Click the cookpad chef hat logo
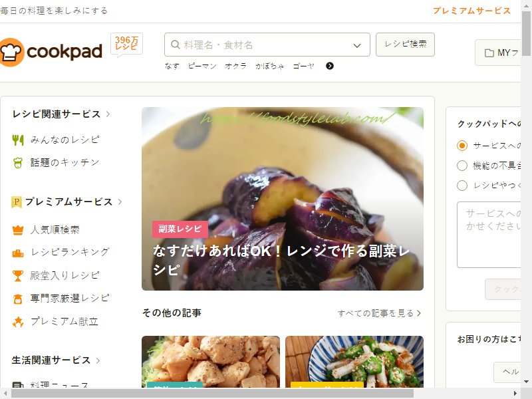 click(11, 52)
